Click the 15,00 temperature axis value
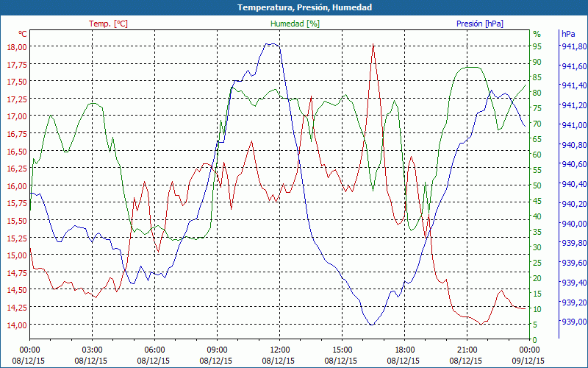 tap(17, 255)
